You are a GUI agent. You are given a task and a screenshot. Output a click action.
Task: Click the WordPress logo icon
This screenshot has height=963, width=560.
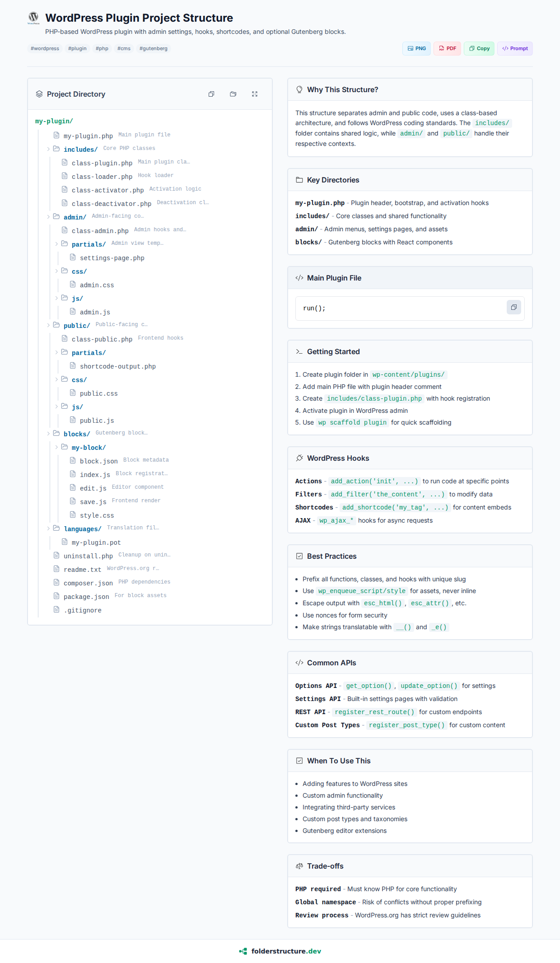33,18
